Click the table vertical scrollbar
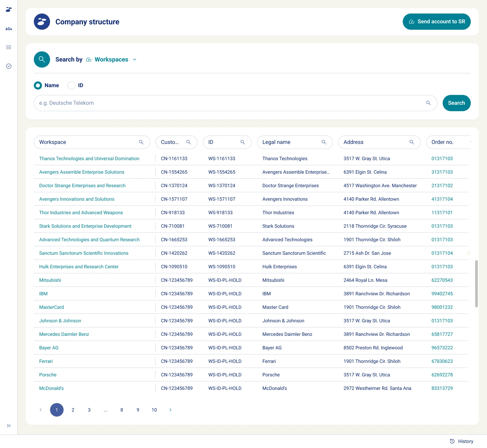Viewport: 487px width, 448px height. point(476,284)
